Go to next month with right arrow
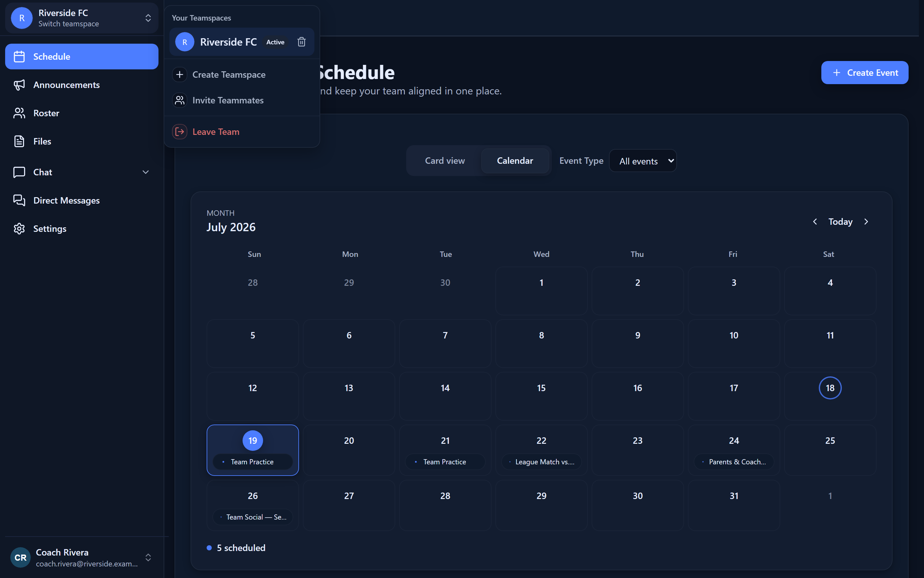This screenshot has width=924, height=578. coord(866,222)
